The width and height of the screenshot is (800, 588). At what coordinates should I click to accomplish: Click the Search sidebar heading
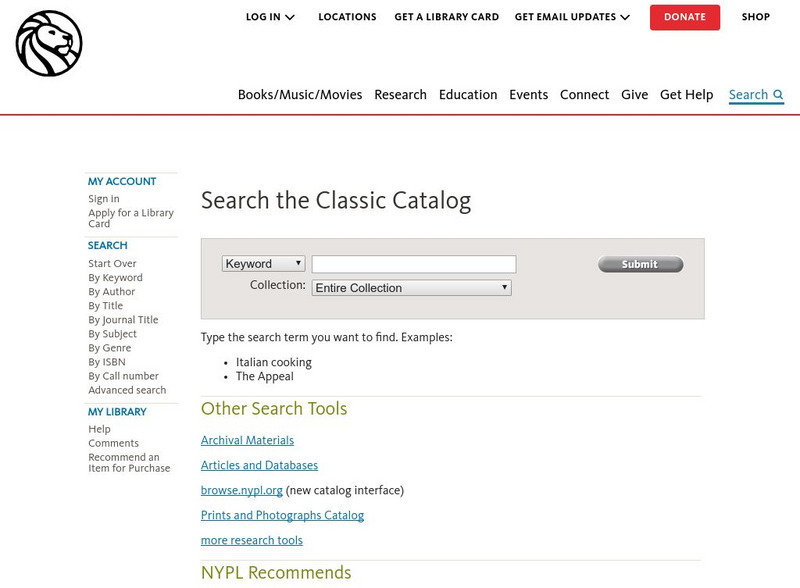point(108,245)
